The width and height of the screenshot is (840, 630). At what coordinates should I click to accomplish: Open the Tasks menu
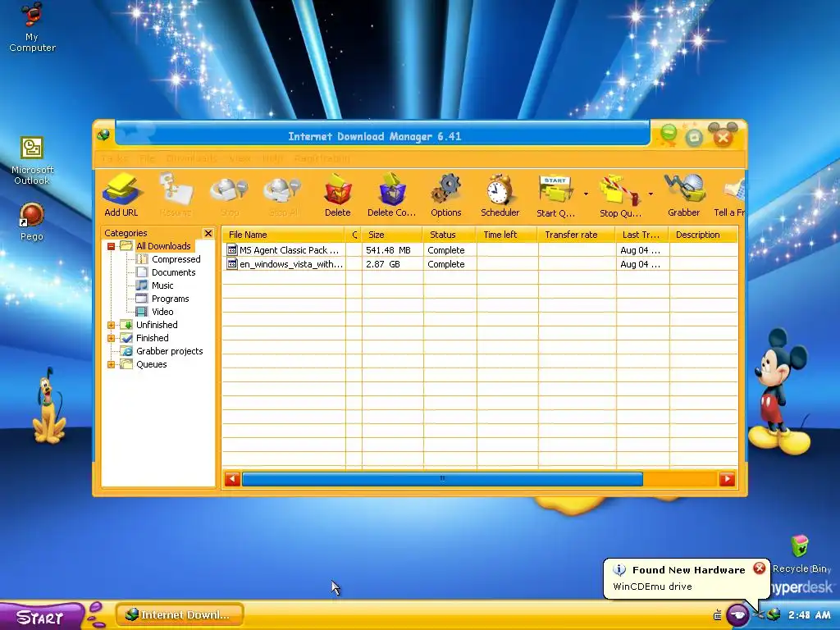coord(115,158)
